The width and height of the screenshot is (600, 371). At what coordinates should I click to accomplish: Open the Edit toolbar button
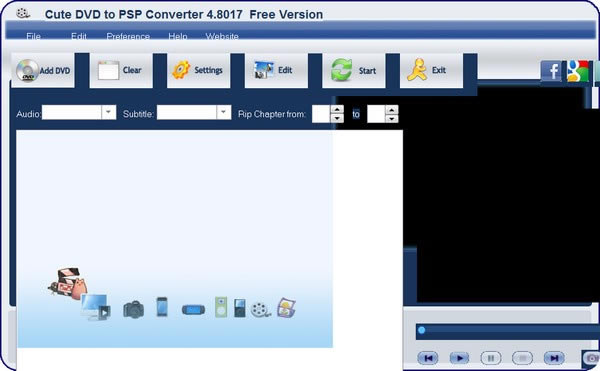[x=276, y=70]
